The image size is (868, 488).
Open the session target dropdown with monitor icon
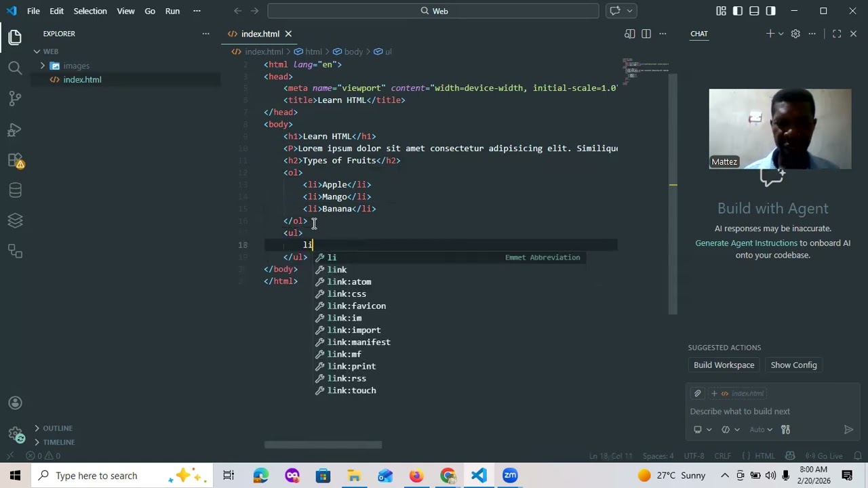coord(702,430)
